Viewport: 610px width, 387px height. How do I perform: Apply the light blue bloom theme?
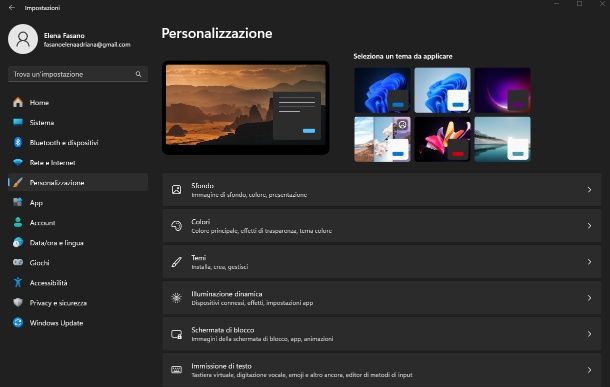tap(442, 90)
